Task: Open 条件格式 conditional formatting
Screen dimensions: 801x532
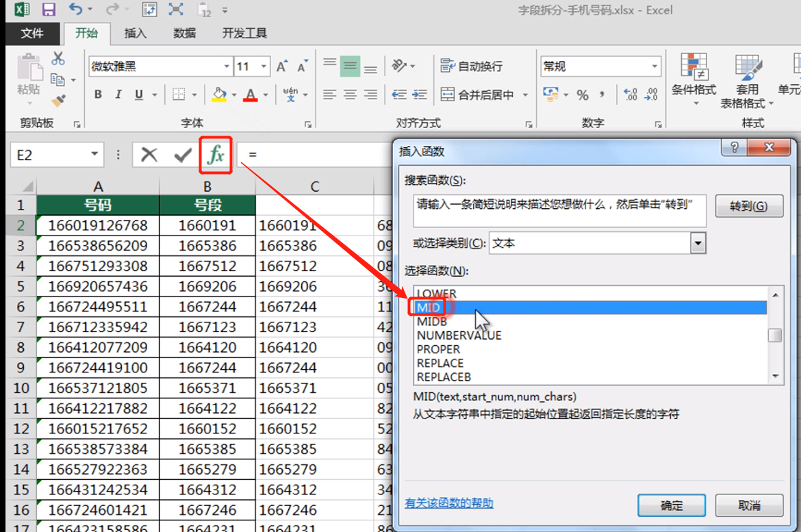Action: (x=694, y=79)
